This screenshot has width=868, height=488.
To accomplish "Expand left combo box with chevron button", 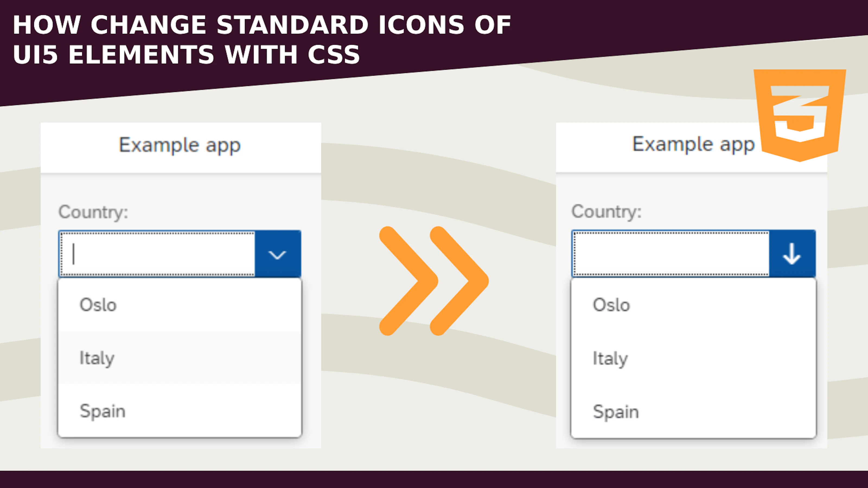I will pos(278,254).
